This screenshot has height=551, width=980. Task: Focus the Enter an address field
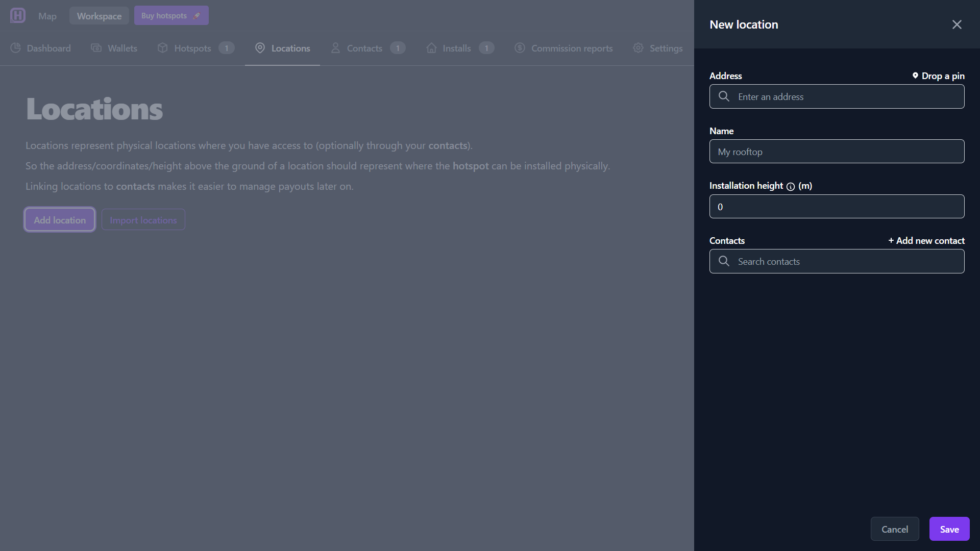click(x=837, y=96)
